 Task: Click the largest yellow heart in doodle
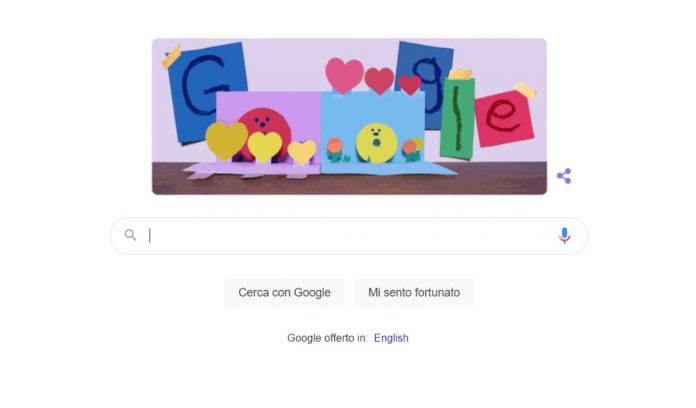(x=226, y=140)
